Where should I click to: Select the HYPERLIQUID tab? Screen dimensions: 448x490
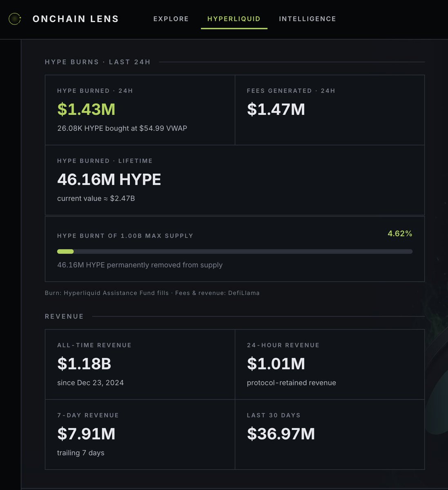click(234, 19)
